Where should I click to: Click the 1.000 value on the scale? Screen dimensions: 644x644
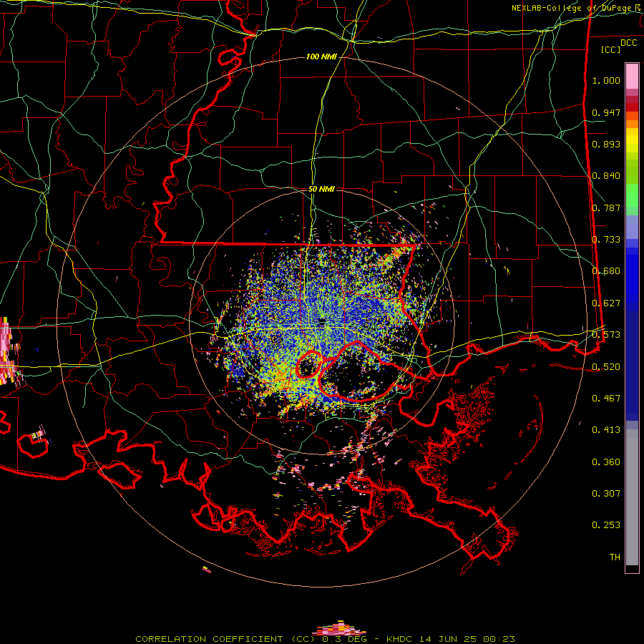pyautogui.click(x=606, y=80)
